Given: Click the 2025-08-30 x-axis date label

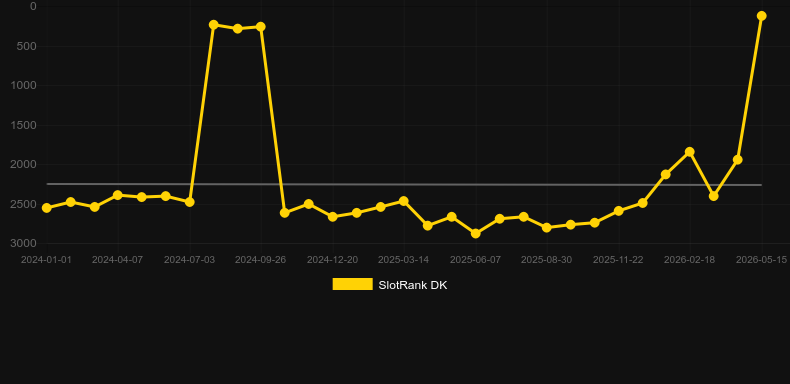Looking at the screenshot, I should click(x=546, y=260).
